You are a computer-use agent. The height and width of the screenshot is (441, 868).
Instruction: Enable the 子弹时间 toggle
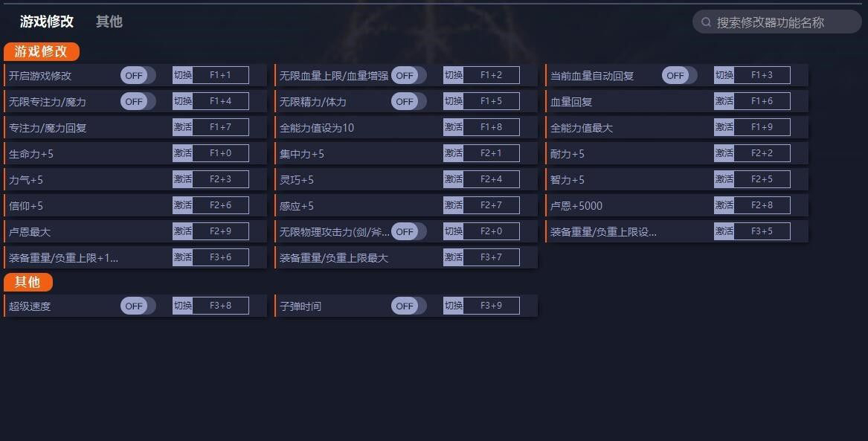(408, 306)
